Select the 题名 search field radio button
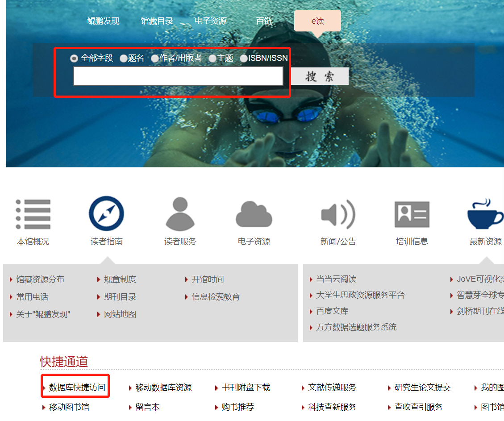Image resolution: width=504 pixels, height=421 pixels. (x=123, y=58)
